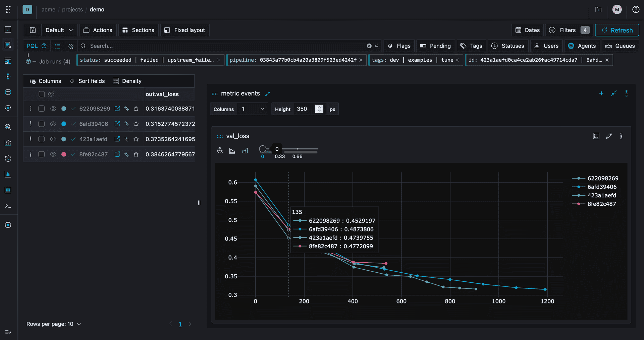The image size is (644, 340).
Task: Select the tree view icon in val_loss panel
Action: (x=220, y=151)
